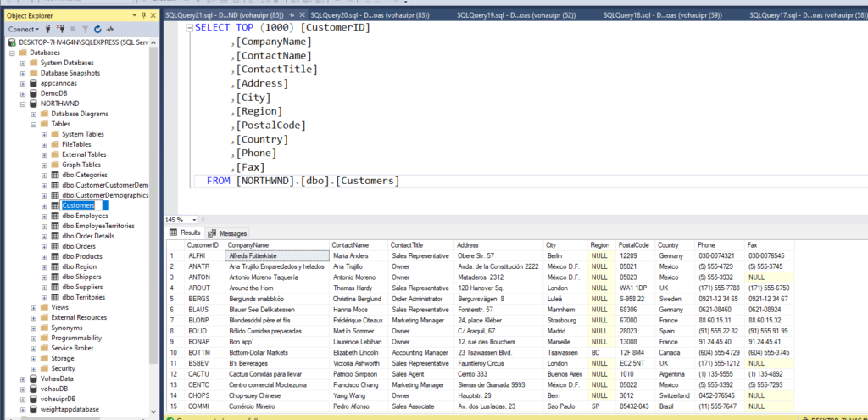Image resolution: width=868 pixels, height=420 pixels.
Task: Collapse the NORTHWND database node
Action: coord(23,104)
